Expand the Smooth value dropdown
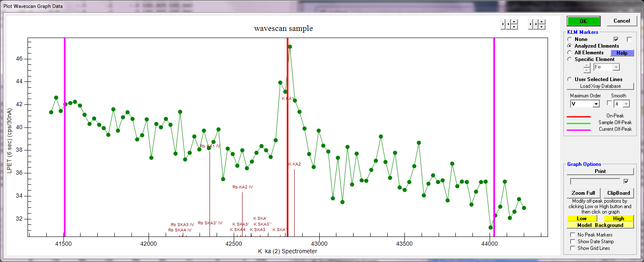This screenshot has width=644, height=262. (x=626, y=104)
